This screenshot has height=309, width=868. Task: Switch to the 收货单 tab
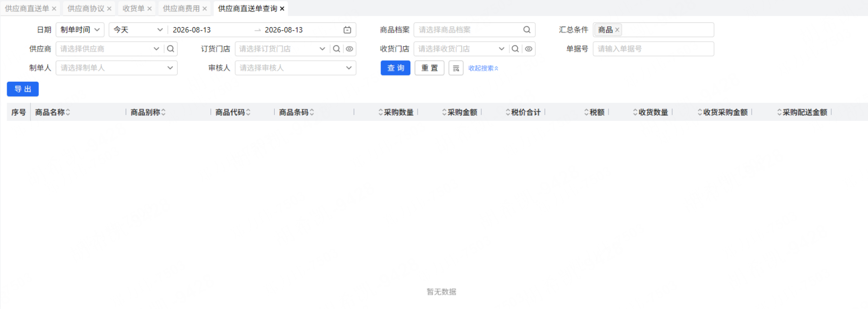133,9
